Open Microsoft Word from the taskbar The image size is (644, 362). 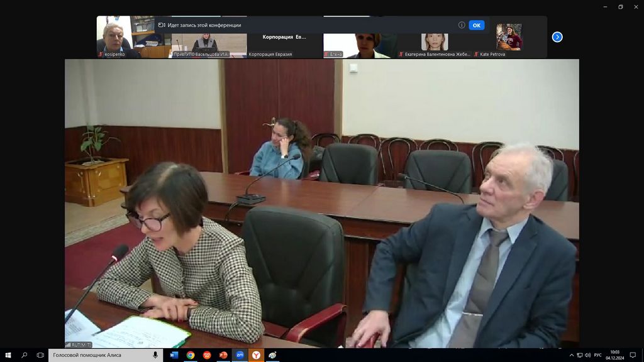[x=174, y=355]
